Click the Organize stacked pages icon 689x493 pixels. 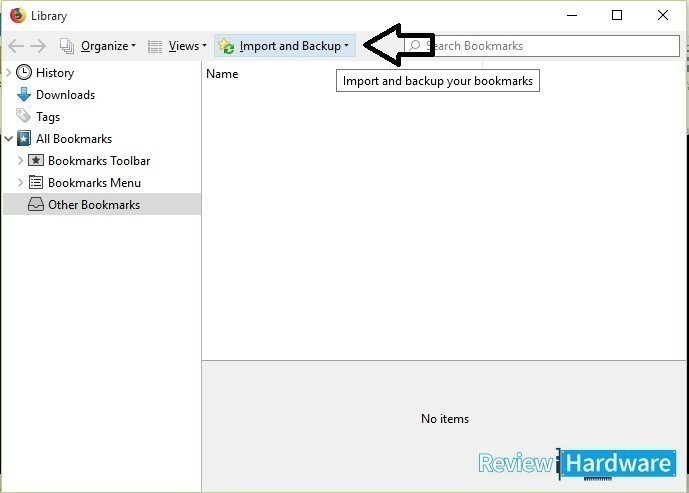point(67,46)
